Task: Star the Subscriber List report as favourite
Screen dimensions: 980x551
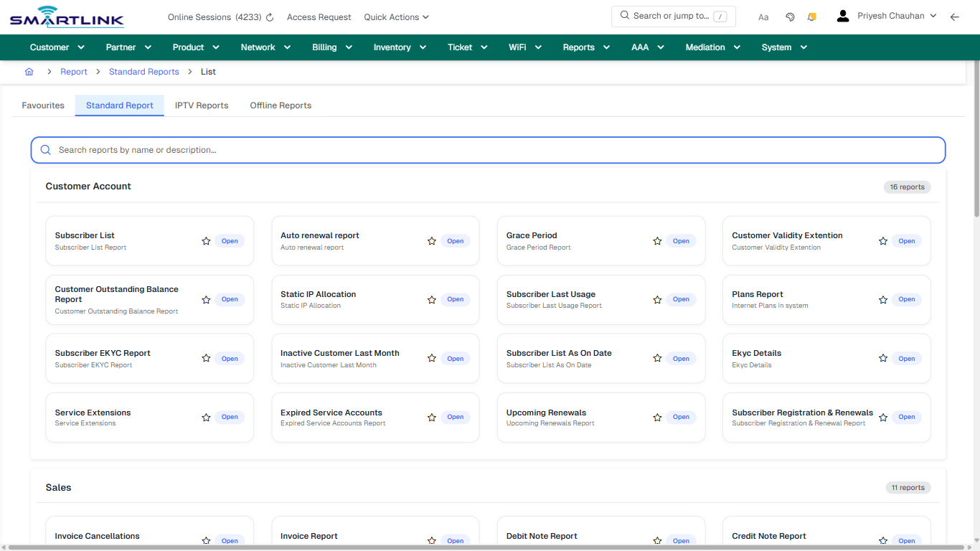Action: [x=206, y=241]
